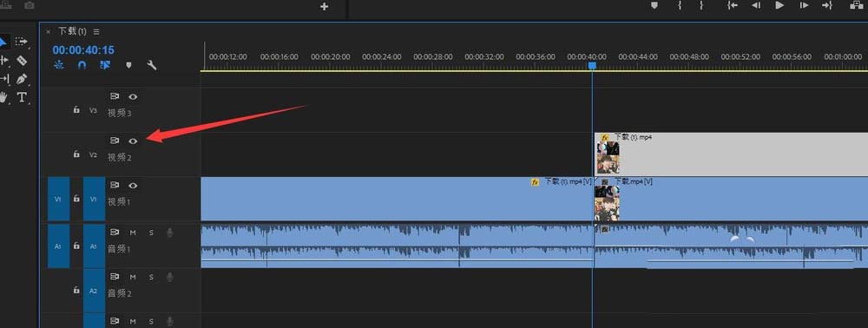Toggle V1 source patching button
Screen dimensions: 868x328
pyautogui.click(x=59, y=199)
